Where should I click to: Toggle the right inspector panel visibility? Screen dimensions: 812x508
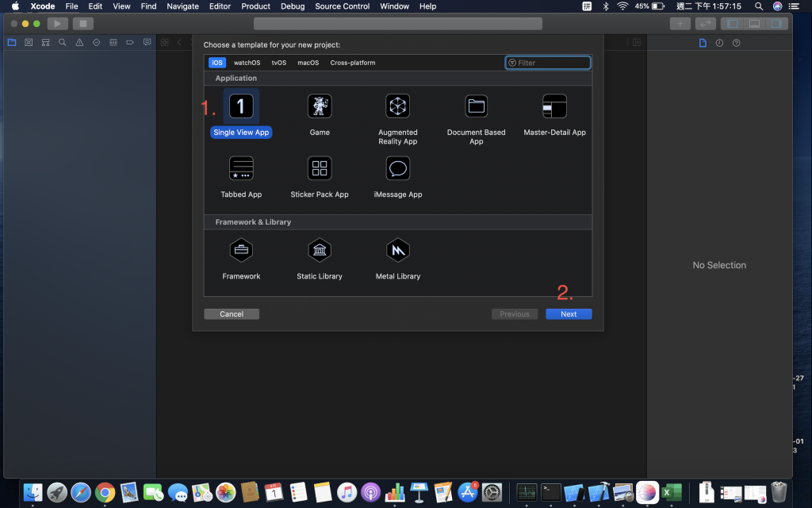777,23
